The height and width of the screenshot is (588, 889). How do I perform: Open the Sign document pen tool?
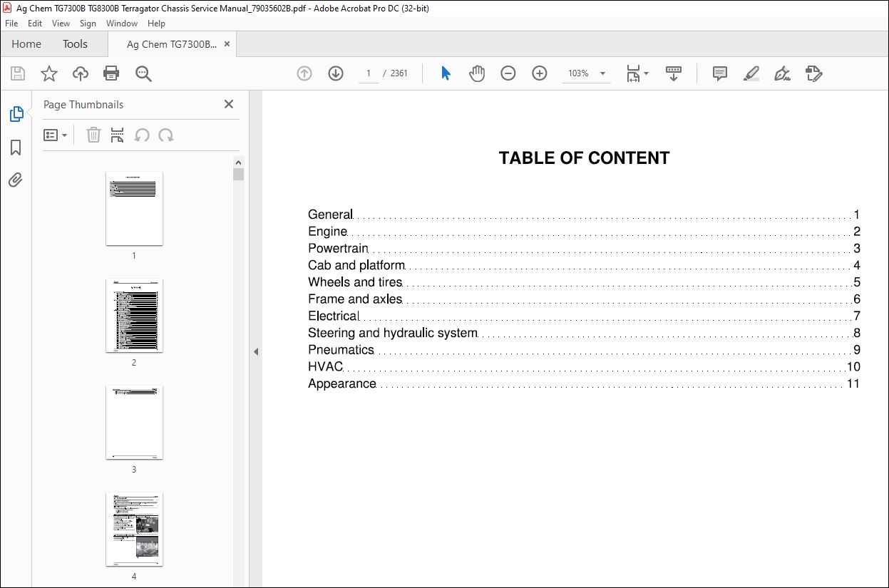click(783, 73)
